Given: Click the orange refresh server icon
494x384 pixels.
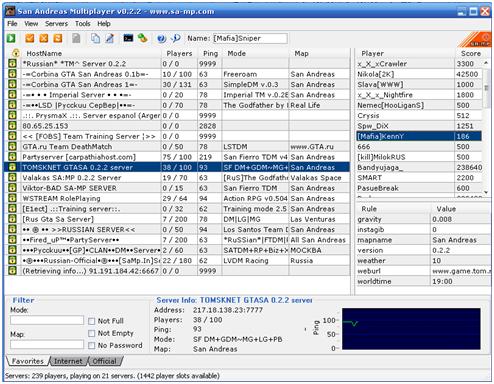Looking at the screenshot, I should click(58, 38).
